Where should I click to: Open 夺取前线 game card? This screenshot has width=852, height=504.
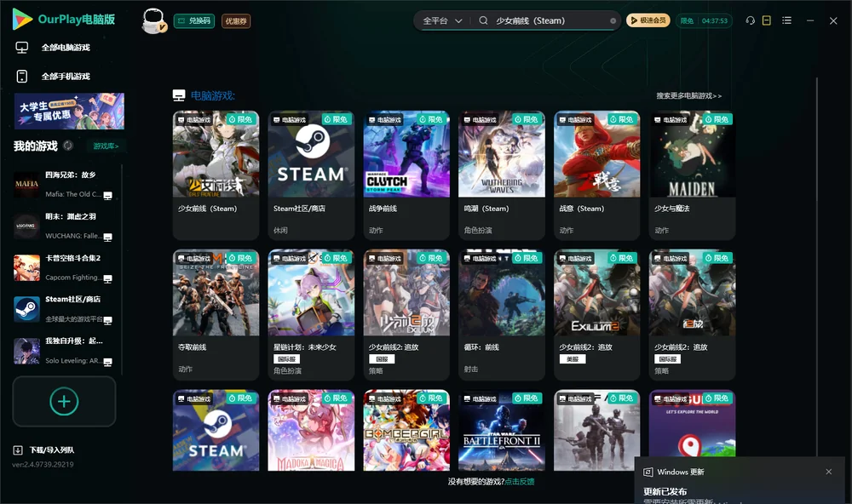click(216, 314)
